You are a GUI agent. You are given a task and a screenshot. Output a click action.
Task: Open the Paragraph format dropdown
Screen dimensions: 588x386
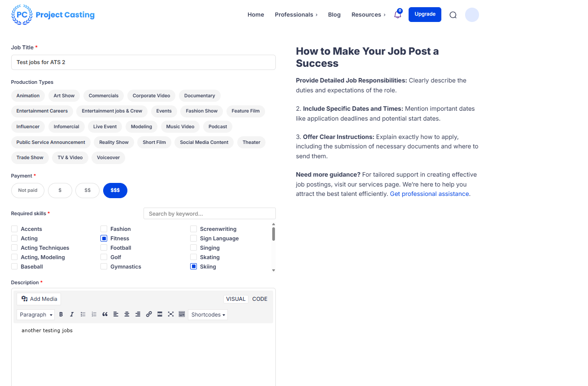point(36,315)
